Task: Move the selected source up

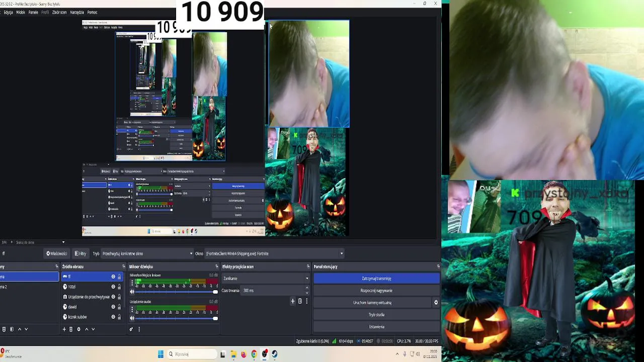Action: (87, 329)
